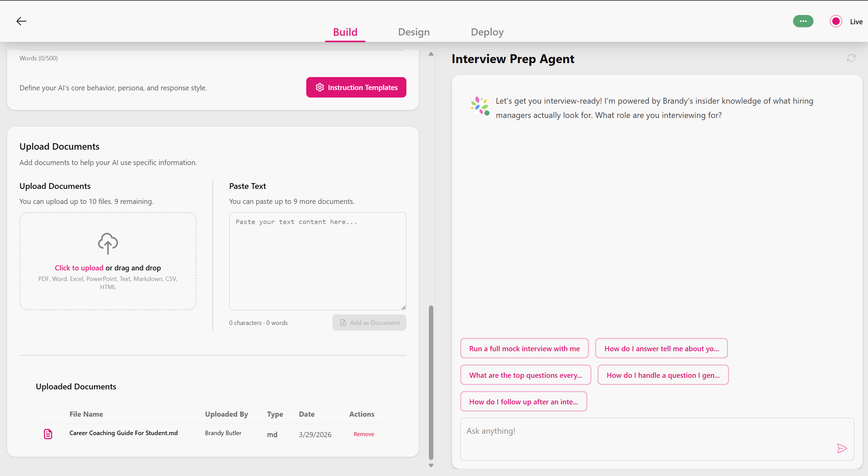Image resolution: width=868 pixels, height=476 pixels.
Task: Switch to the Design tab
Action: (x=414, y=32)
